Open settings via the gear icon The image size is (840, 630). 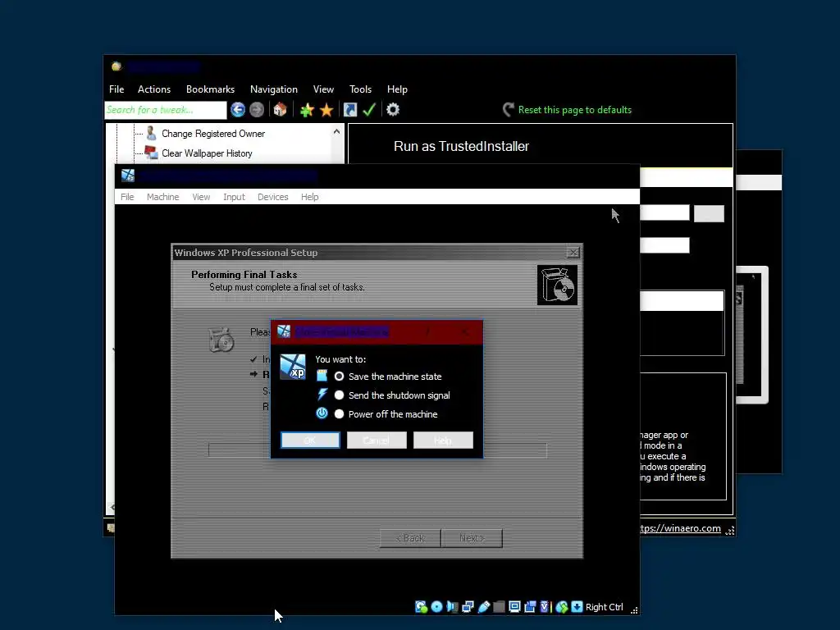393,110
